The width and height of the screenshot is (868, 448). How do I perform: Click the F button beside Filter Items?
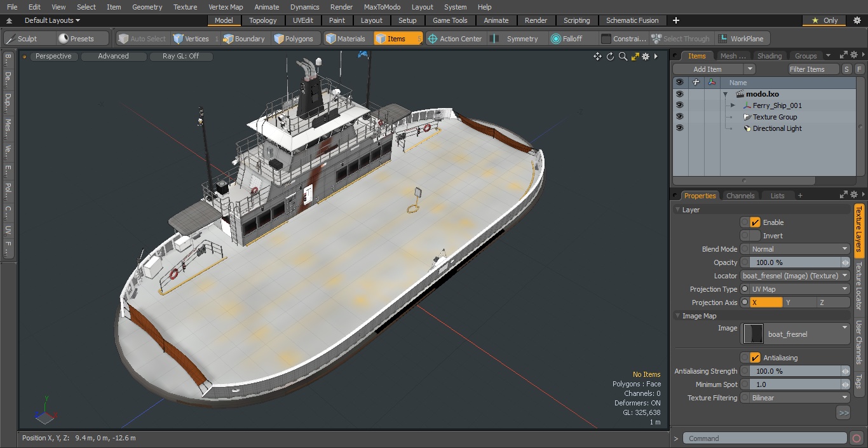click(859, 69)
